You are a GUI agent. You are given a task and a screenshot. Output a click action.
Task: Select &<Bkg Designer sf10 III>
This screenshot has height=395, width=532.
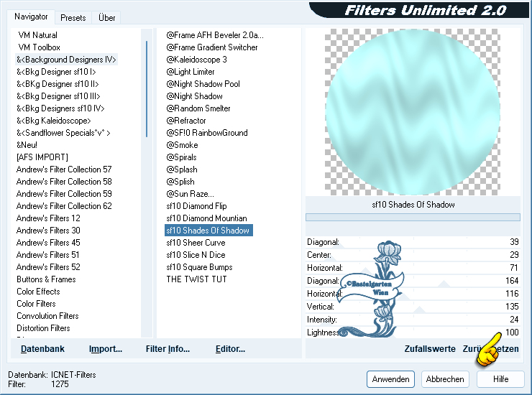coord(58,96)
